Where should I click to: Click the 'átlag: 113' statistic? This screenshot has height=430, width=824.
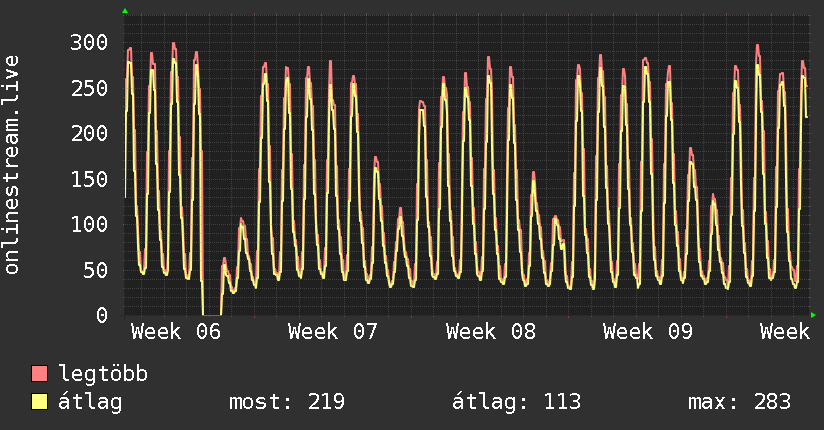(517, 402)
